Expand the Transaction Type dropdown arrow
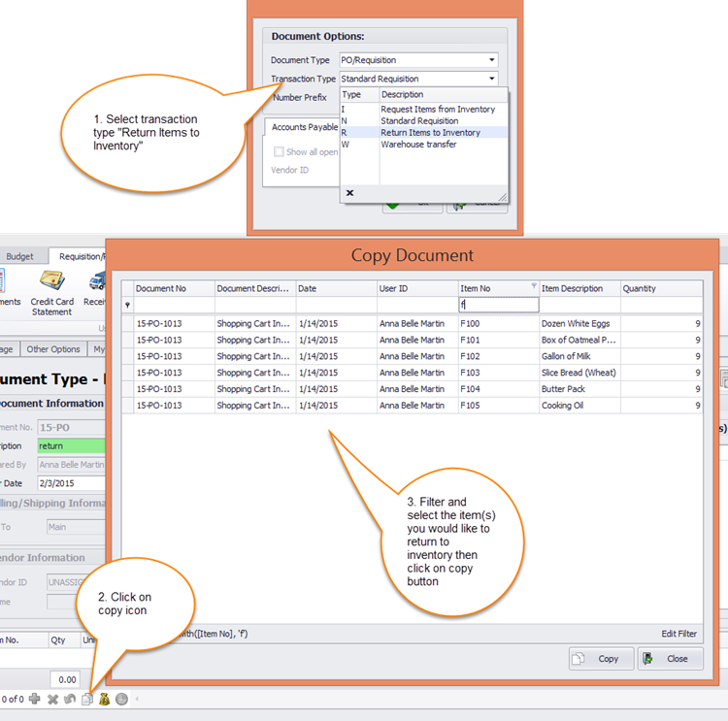Image resolution: width=728 pixels, height=721 pixels. click(x=492, y=79)
